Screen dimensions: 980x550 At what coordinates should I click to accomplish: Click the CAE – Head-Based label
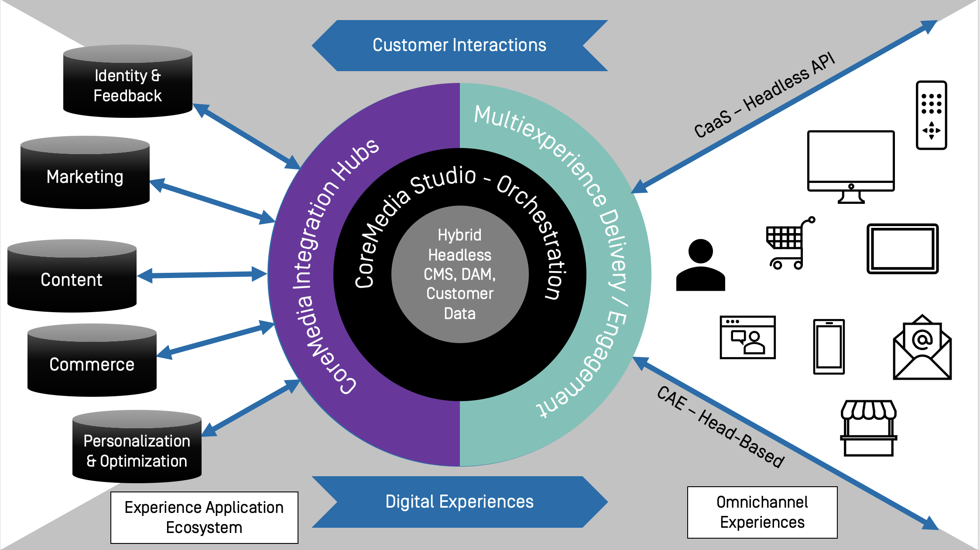(721, 427)
